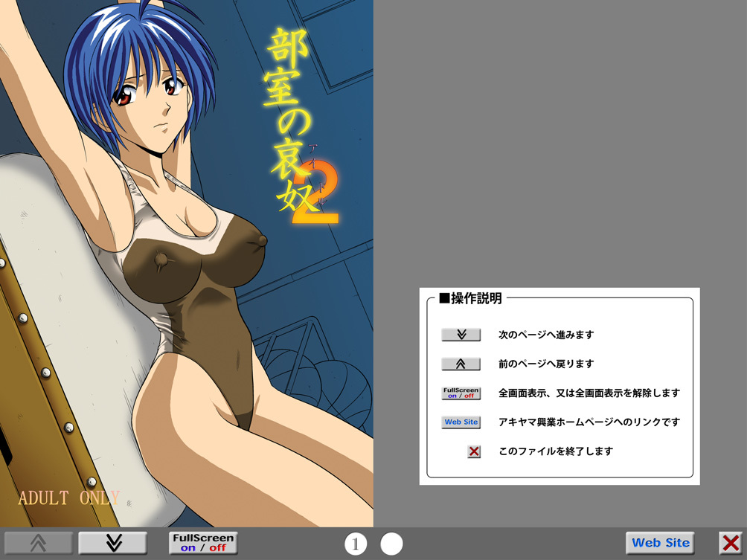Toggle FullScreen on/off in the bottom toolbar
Viewport: 747px width, 560px height.
(202, 543)
